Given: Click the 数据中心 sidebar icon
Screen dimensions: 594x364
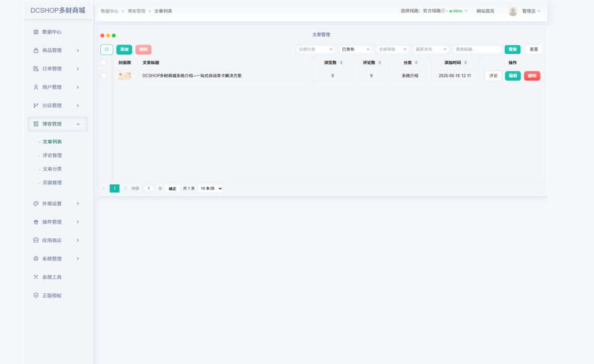Looking at the screenshot, I should pyautogui.click(x=36, y=32).
